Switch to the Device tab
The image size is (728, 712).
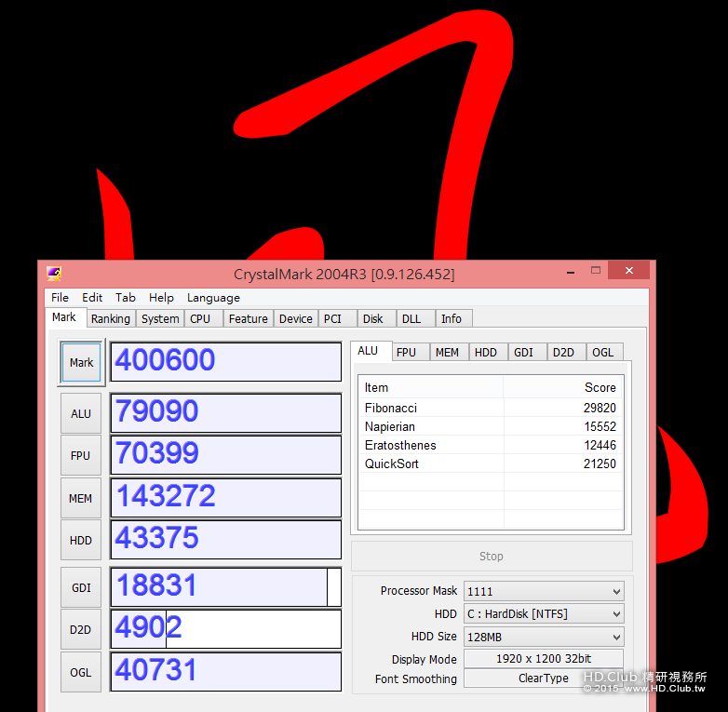[296, 319]
